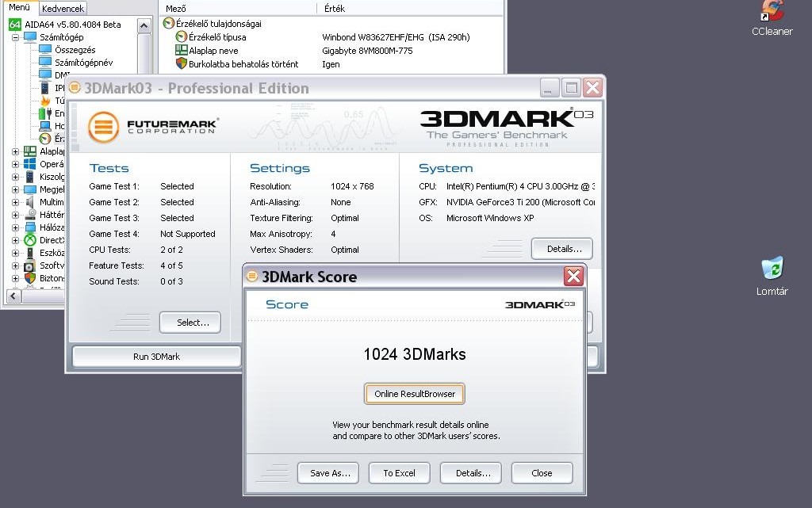Viewport: 812px width, 508px height.
Task: Minimize the 3DMark03 window
Action: click(x=550, y=88)
